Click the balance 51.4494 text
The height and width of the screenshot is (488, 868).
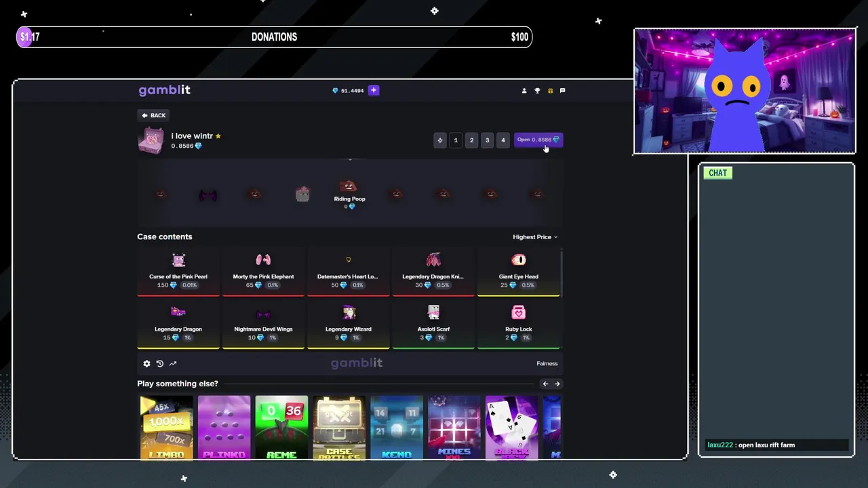353,91
